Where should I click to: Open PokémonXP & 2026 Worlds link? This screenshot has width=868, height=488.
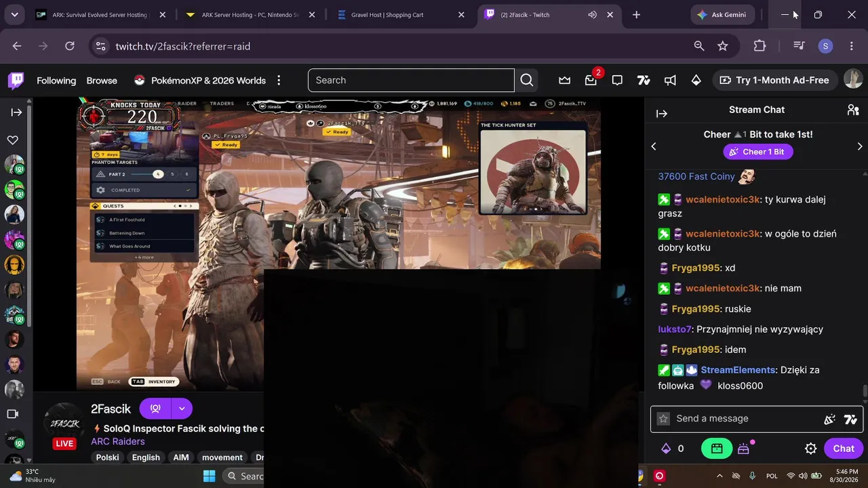[199, 81]
